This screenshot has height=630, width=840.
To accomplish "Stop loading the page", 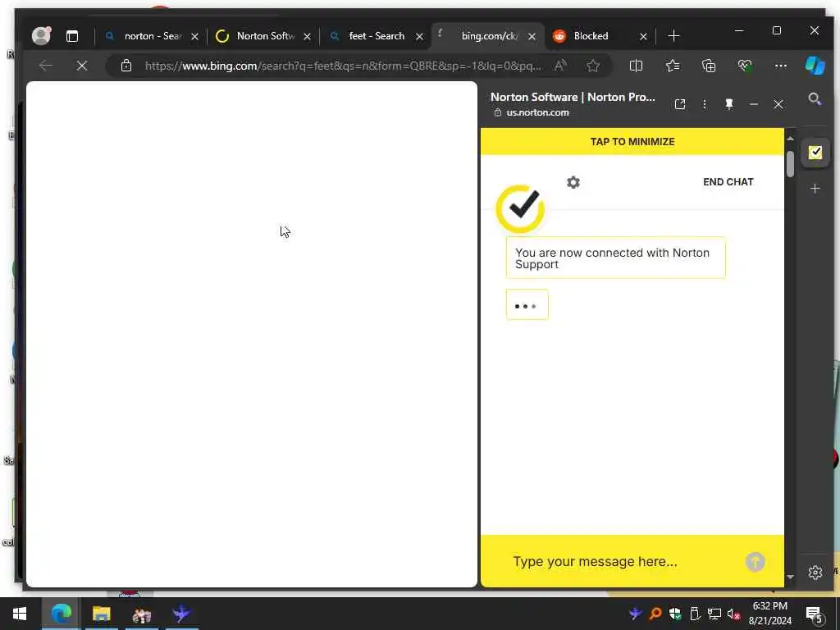I will point(82,66).
